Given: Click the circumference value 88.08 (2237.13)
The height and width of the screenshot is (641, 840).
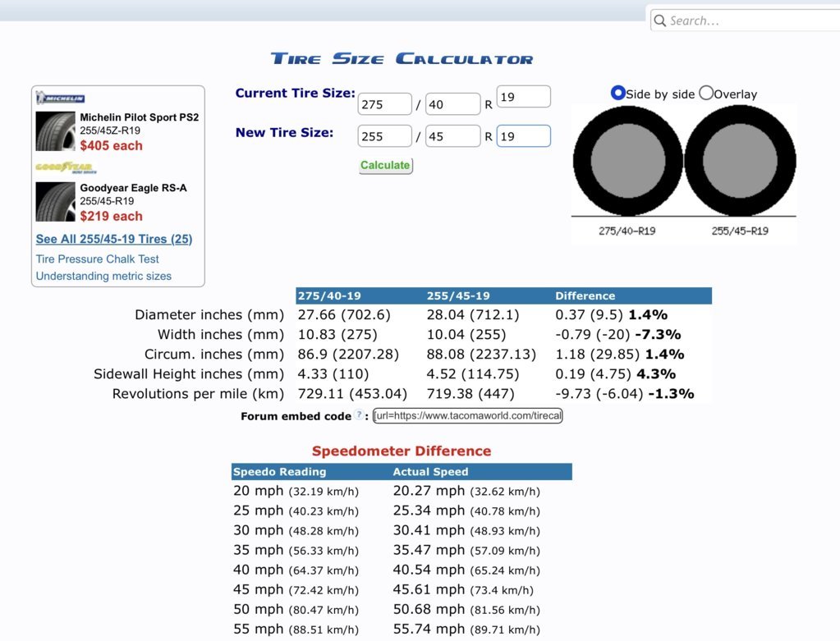Looking at the screenshot, I should pos(481,355).
